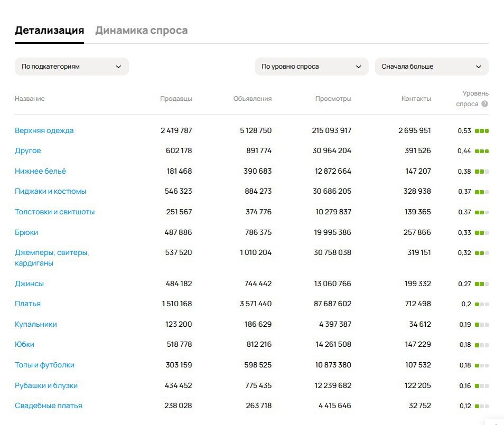
Task: Open the Джинсы subcategory link
Action: pos(29,284)
